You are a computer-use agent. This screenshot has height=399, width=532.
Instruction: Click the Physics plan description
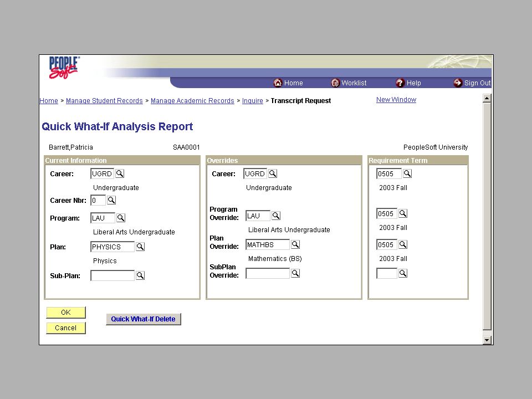pos(105,261)
